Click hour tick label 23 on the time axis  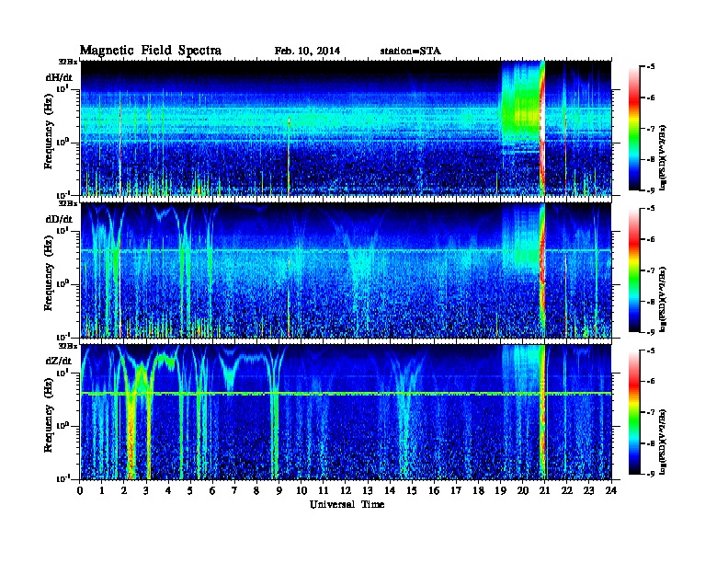pyautogui.click(x=589, y=490)
